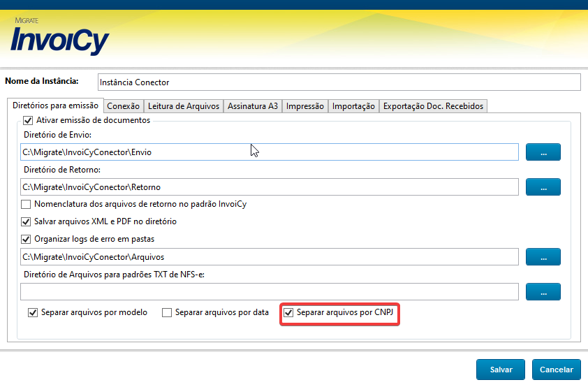Uncheck Separar arquivos por modelo

click(x=32, y=313)
